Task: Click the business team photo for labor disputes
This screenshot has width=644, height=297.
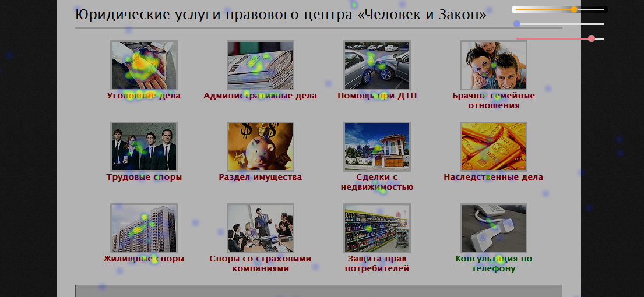Action: tap(143, 146)
